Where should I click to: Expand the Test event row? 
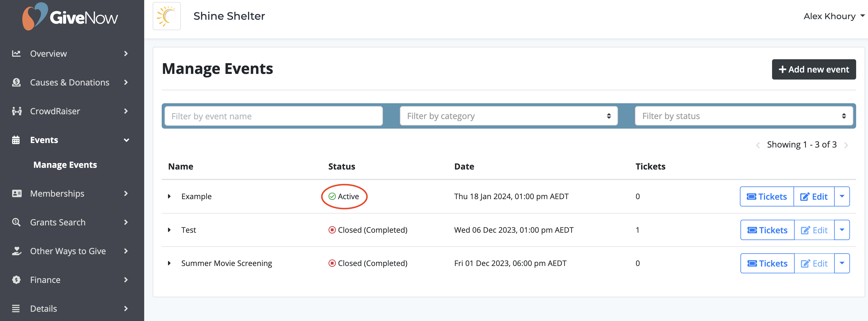(x=169, y=230)
